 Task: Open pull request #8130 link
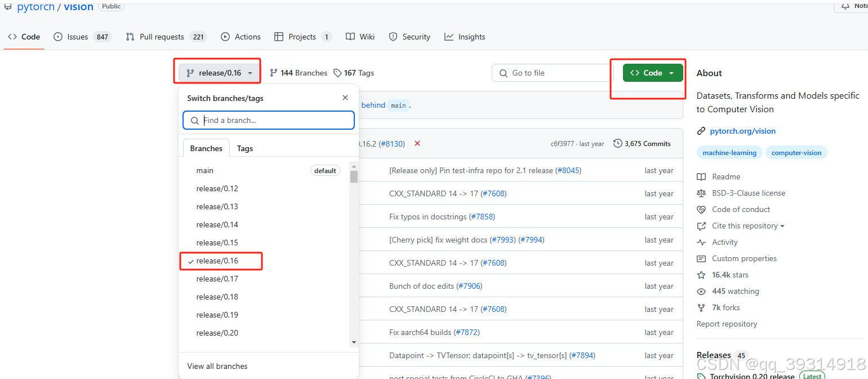(x=391, y=144)
